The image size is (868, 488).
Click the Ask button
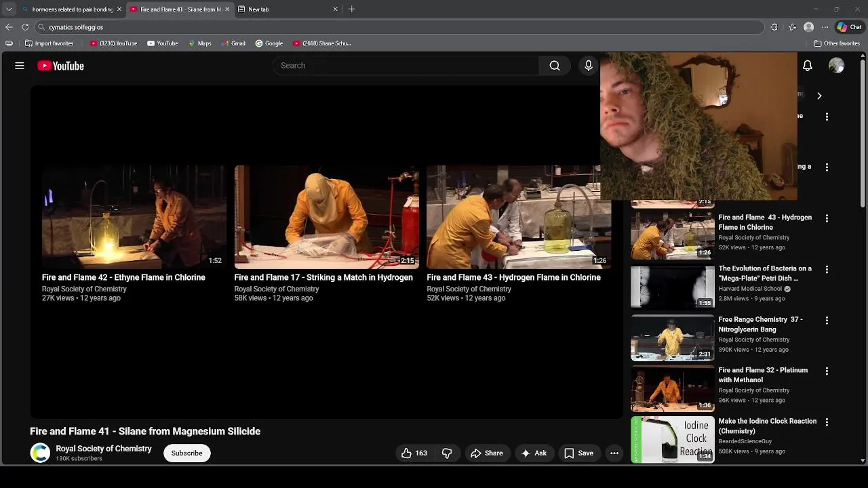(534, 453)
